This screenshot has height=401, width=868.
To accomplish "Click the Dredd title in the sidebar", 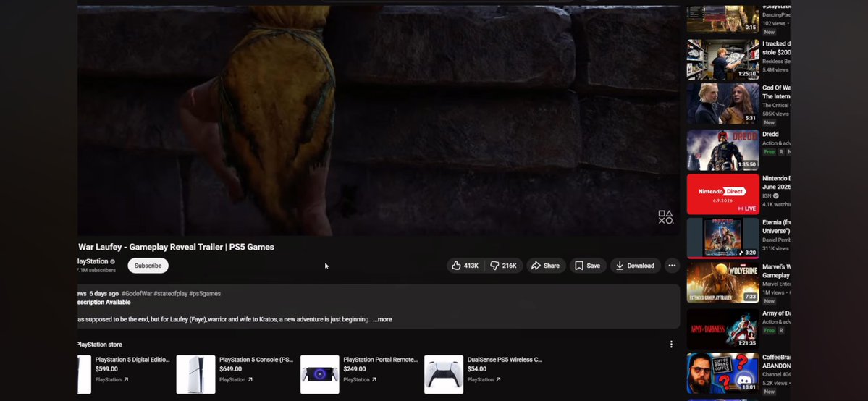I will (x=770, y=134).
